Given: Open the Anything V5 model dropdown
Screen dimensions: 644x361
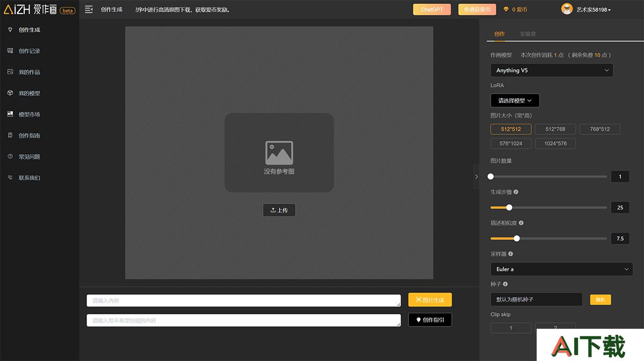Looking at the screenshot, I should [x=552, y=70].
